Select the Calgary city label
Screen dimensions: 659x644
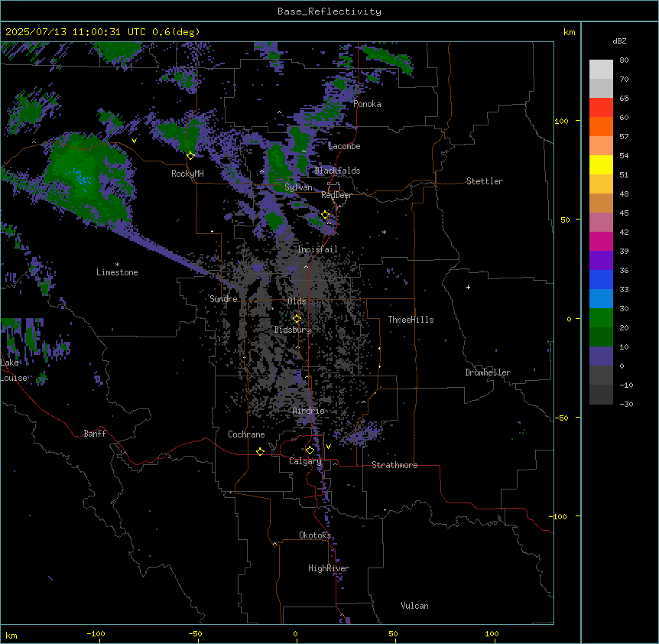tap(305, 461)
